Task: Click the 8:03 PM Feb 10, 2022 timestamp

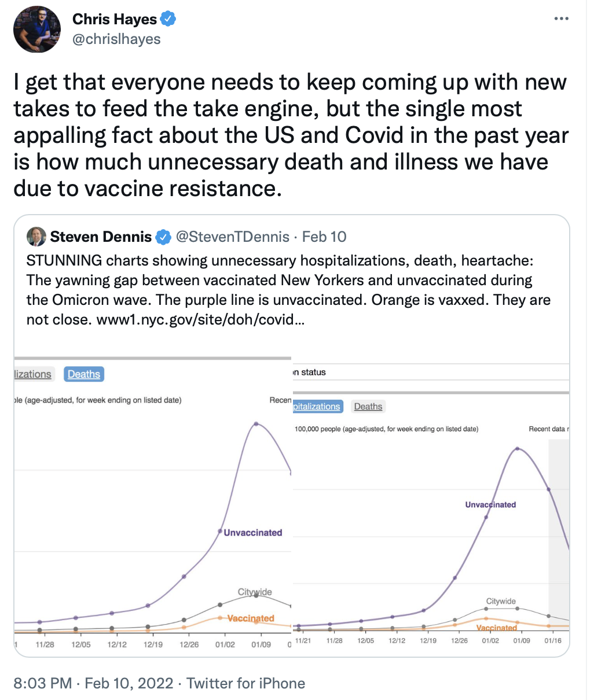Action: tap(93, 683)
